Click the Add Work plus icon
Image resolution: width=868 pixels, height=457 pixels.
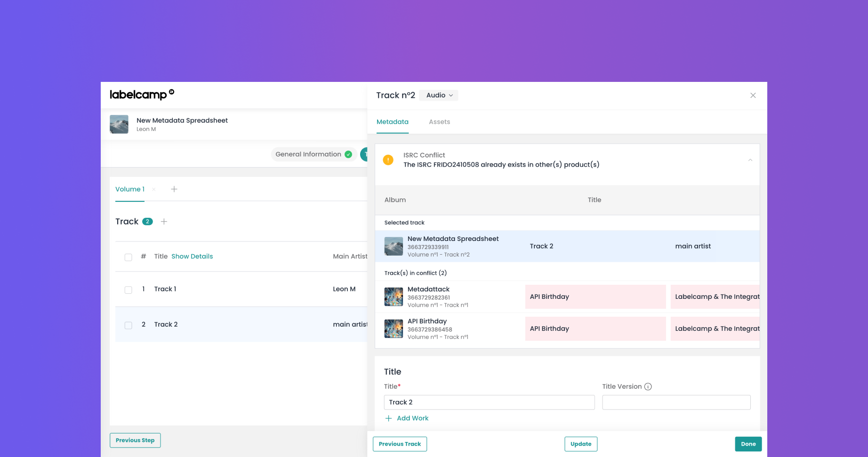point(388,418)
